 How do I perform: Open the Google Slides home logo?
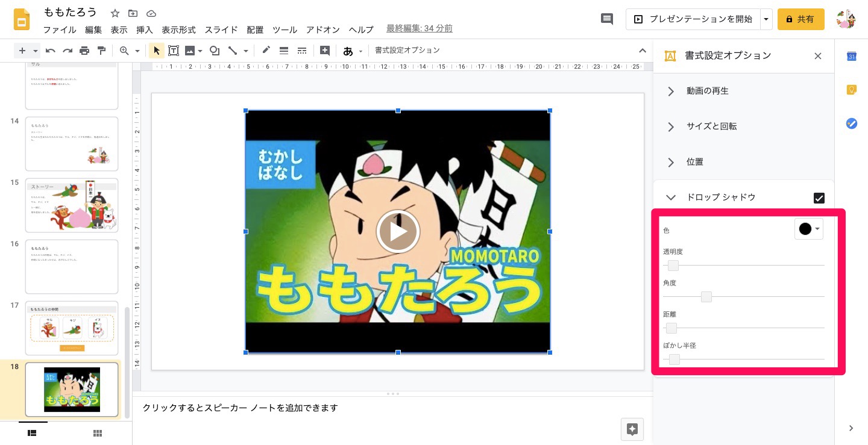coord(22,19)
